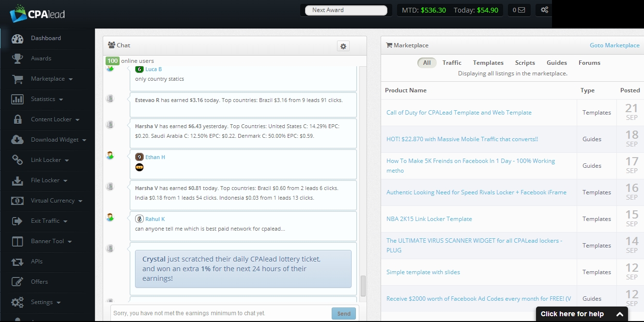The height and width of the screenshot is (322, 644).
Task: Click the File Locker download icon
Action: pos(17,181)
